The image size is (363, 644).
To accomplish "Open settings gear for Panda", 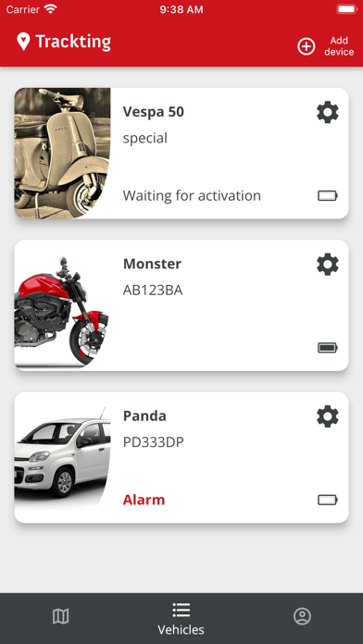I will [328, 416].
